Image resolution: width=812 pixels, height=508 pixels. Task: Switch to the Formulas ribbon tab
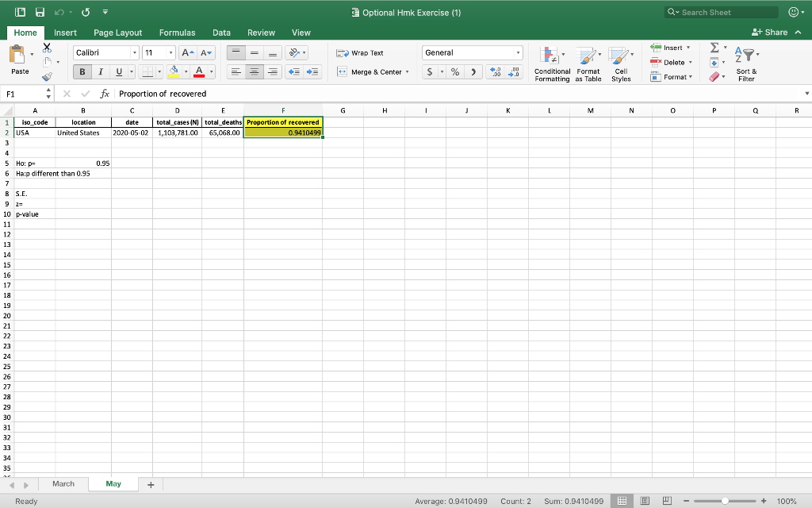177,33
